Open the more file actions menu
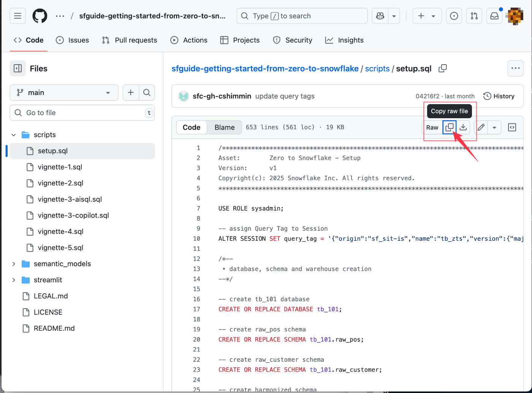Image resolution: width=532 pixels, height=393 pixels. (515, 68)
